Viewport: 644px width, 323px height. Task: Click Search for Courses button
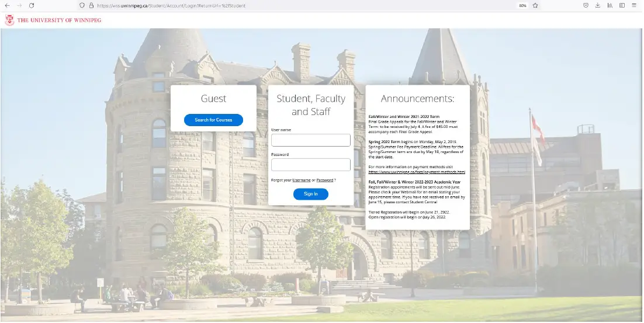point(213,120)
